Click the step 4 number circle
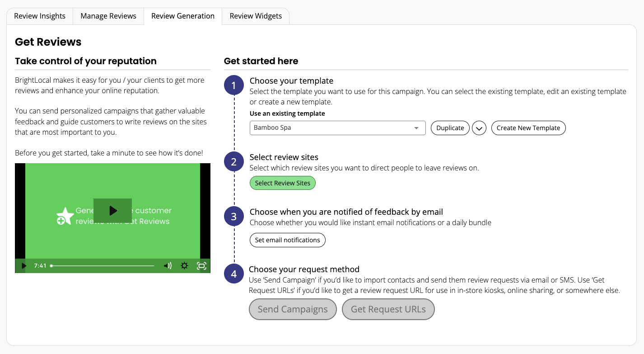This screenshot has height=354, width=644. click(x=233, y=274)
